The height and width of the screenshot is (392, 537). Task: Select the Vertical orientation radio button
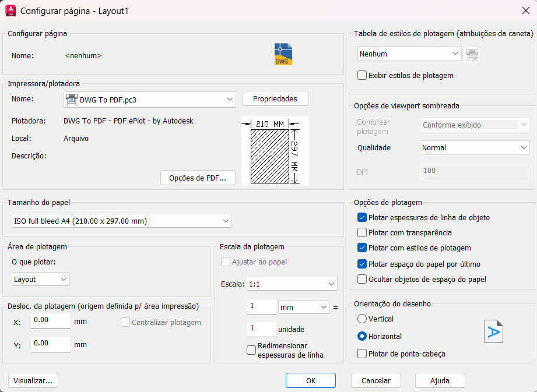pos(362,319)
